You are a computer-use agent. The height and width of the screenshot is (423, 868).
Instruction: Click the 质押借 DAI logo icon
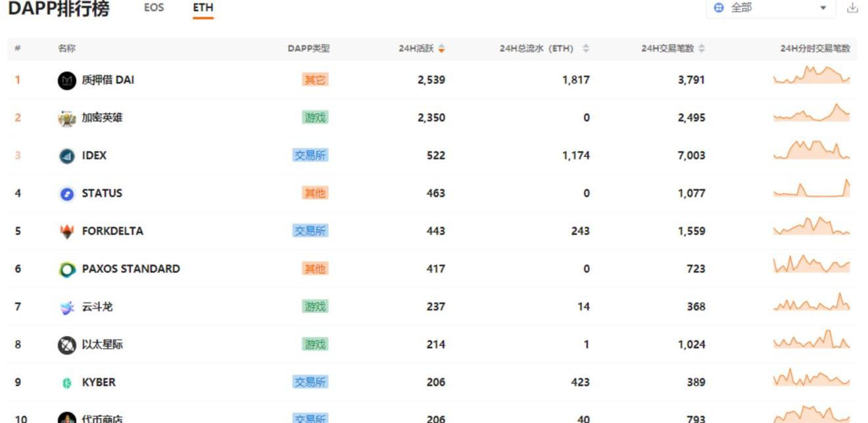click(67, 80)
